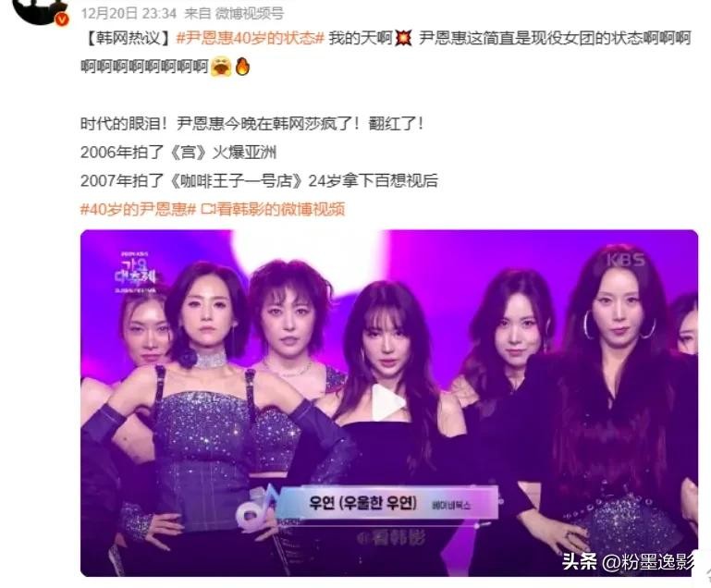Click the 微博视频号 source link
The width and height of the screenshot is (711, 588).
pos(250,14)
